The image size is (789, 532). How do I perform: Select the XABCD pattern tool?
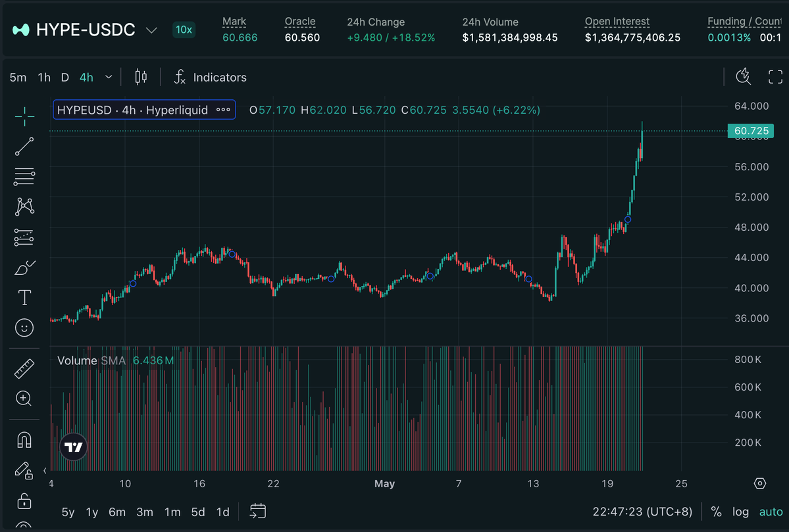coord(24,206)
